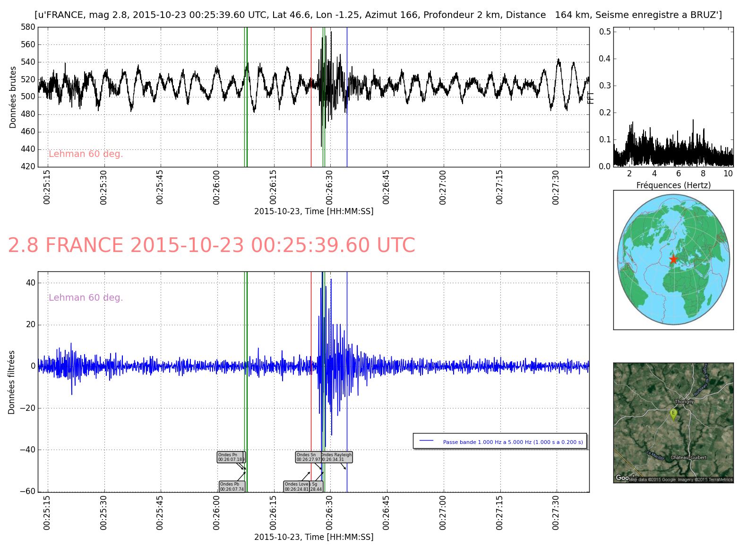Image resolution: width=756 pixels, height=547 pixels.
Task: Click the green 'E' map pin
Action: click(673, 414)
